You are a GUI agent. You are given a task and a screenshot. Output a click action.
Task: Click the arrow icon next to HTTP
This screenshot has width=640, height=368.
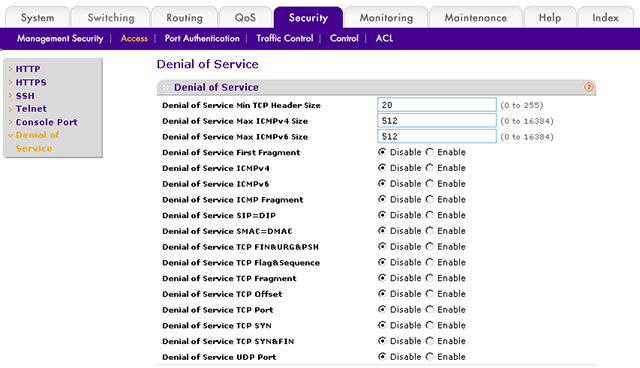coord(11,69)
